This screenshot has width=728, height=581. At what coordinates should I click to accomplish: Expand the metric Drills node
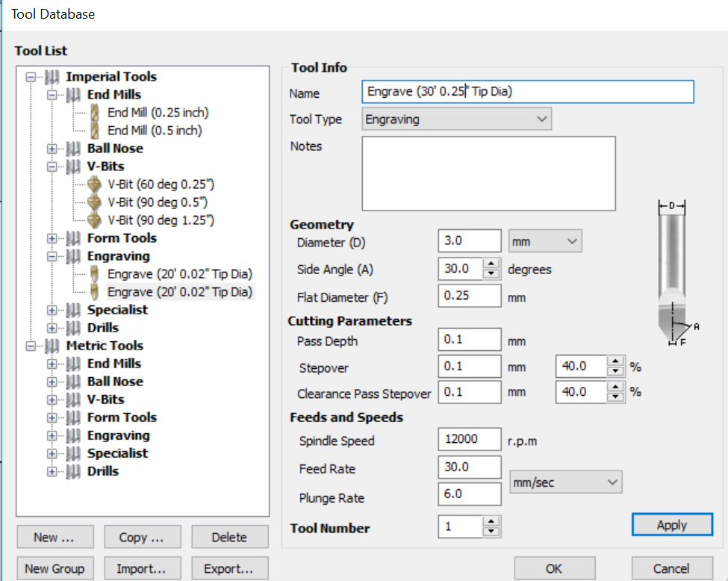click(x=52, y=471)
